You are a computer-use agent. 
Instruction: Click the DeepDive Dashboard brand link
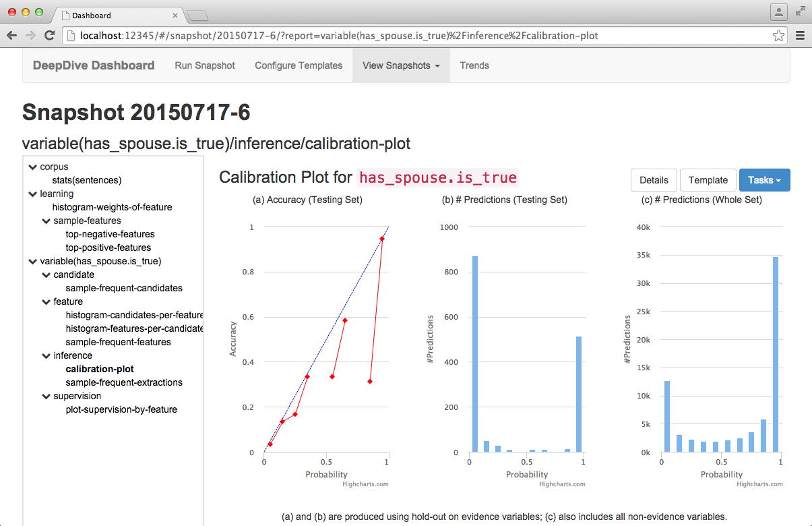pos(94,65)
